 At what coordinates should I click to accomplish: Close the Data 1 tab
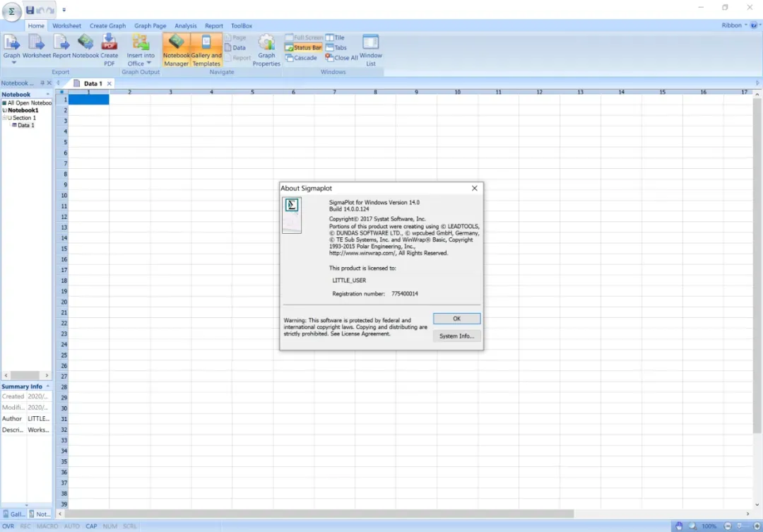110,83
